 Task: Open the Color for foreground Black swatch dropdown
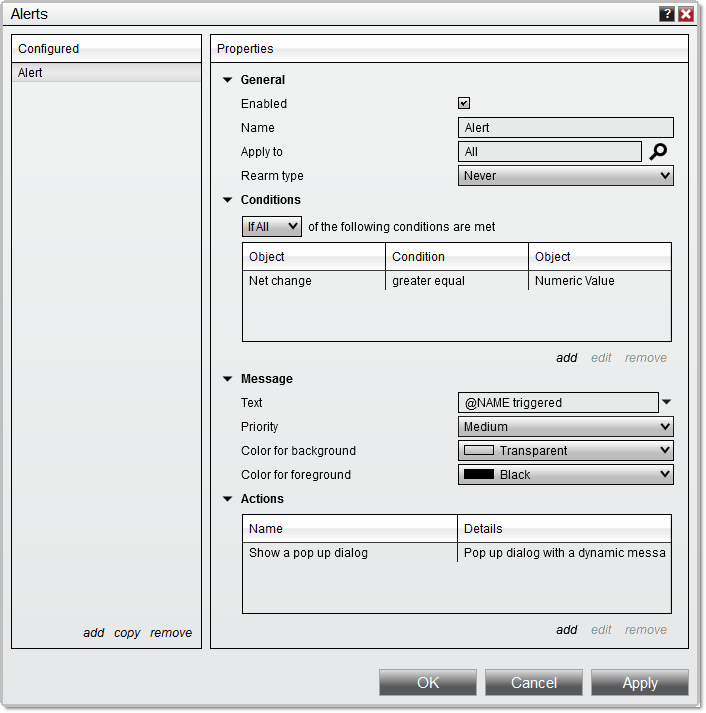tap(565, 475)
